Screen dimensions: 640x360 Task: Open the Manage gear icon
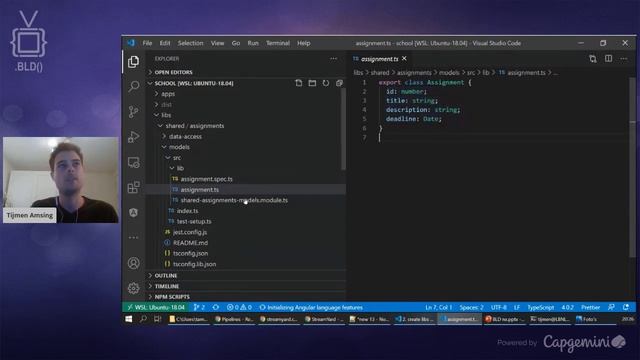(133, 288)
